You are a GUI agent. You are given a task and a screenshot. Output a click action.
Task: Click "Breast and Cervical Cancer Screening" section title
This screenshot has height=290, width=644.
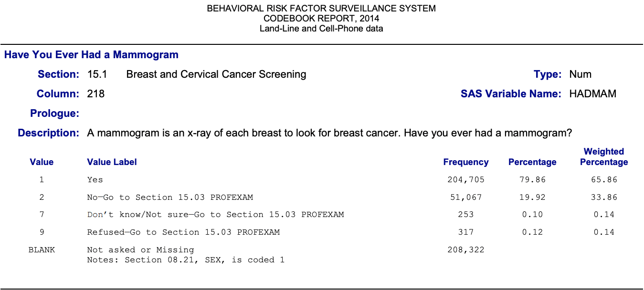coord(216,74)
